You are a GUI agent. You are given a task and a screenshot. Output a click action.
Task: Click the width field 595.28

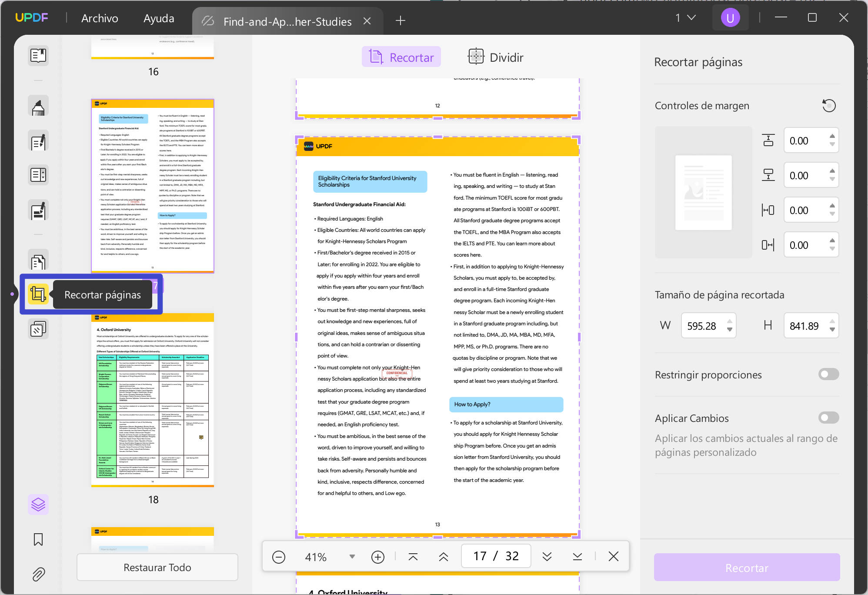(x=708, y=326)
